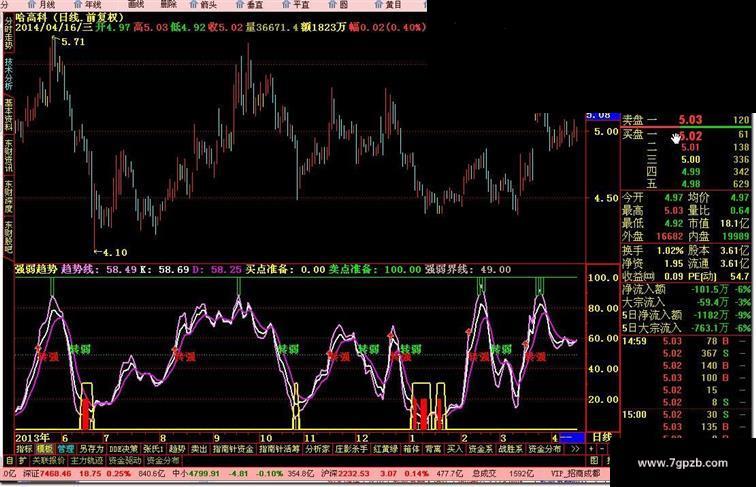Open the 日线 period selector
This screenshot has height=487, width=756.
point(601,438)
